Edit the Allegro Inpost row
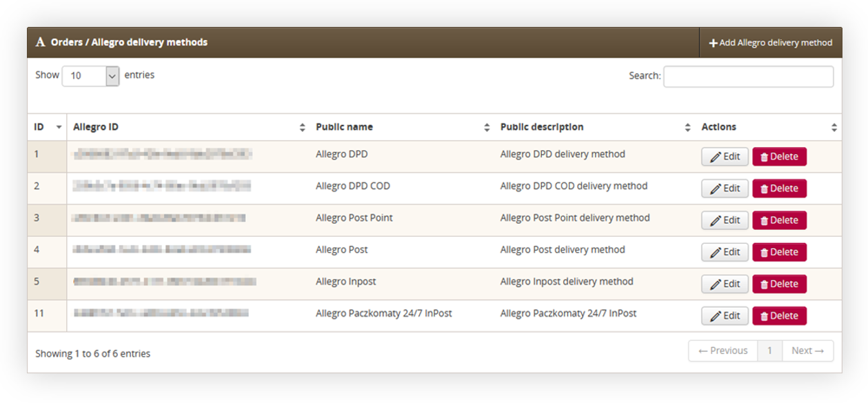 725,284
